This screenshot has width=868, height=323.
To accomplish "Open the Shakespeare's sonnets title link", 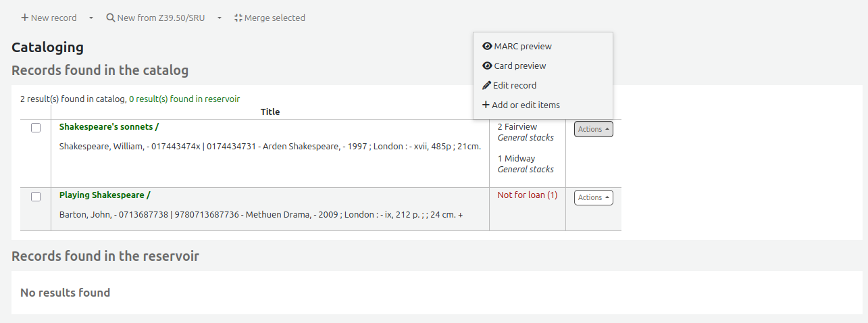I will point(109,127).
